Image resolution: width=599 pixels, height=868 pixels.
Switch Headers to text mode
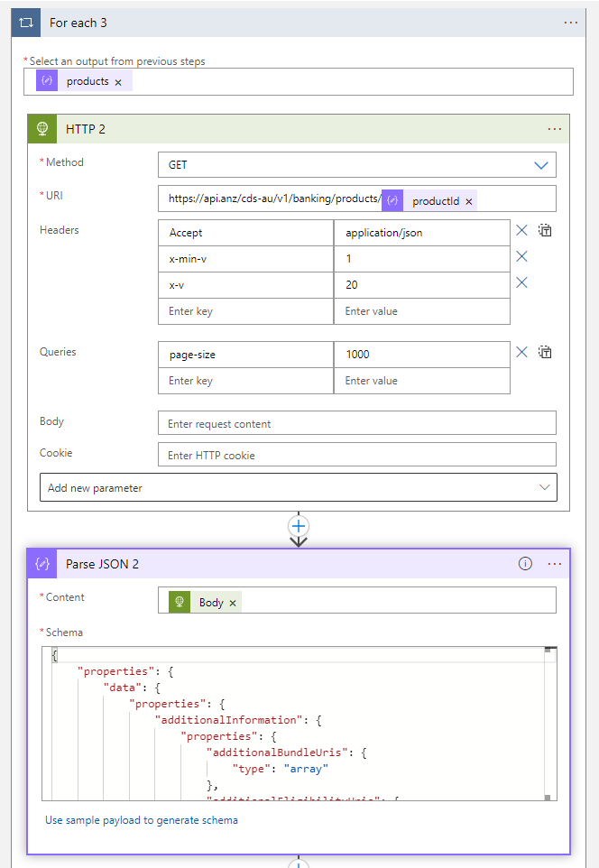point(545,230)
